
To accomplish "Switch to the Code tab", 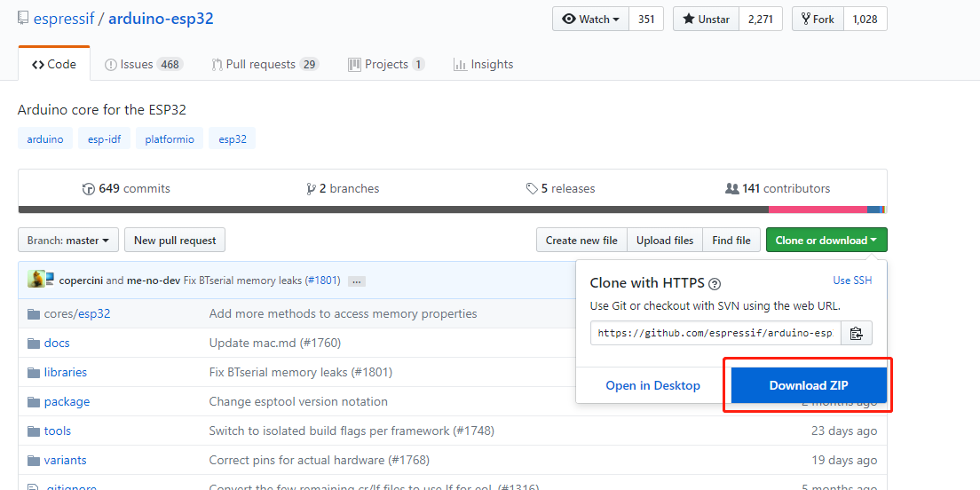I will [x=54, y=65].
